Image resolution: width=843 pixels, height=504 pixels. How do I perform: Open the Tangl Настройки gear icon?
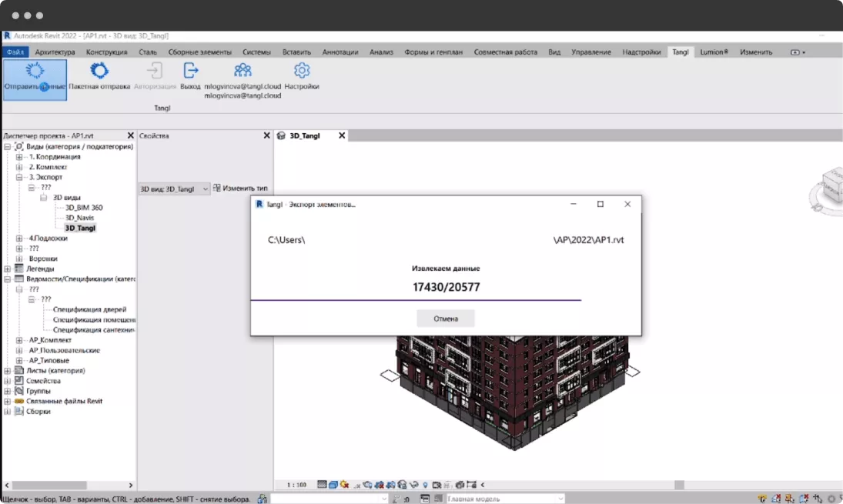pos(302,72)
